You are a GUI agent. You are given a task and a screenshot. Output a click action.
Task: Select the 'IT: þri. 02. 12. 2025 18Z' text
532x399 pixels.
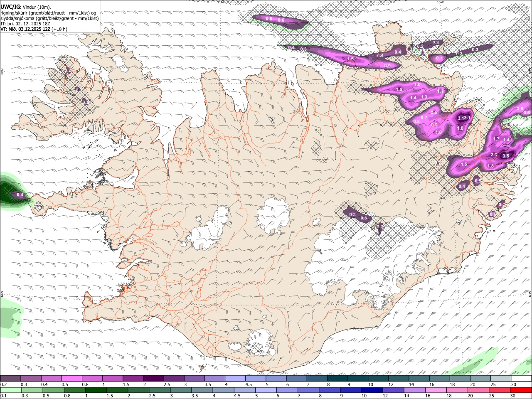[26, 24]
